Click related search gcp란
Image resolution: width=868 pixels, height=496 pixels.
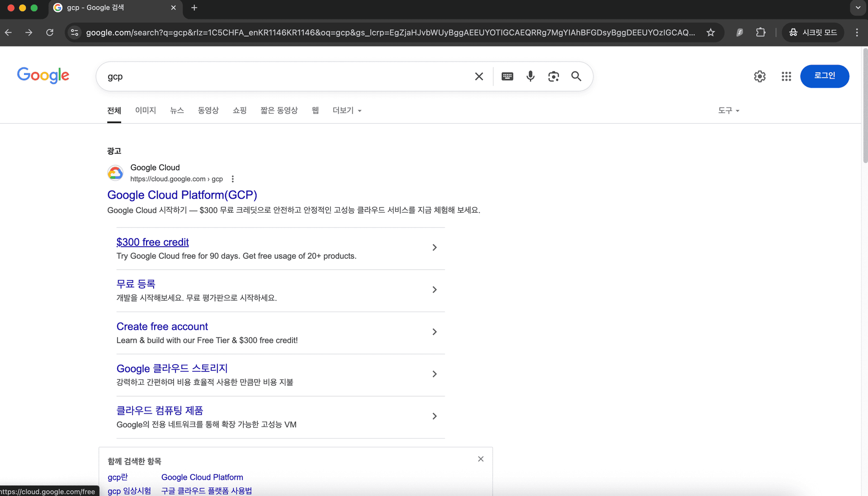click(x=118, y=477)
